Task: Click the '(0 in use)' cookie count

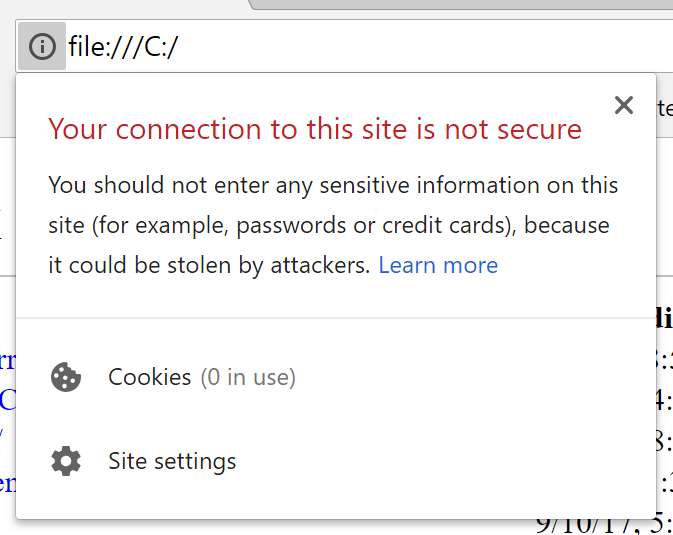Action: click(x=248, y=377)
